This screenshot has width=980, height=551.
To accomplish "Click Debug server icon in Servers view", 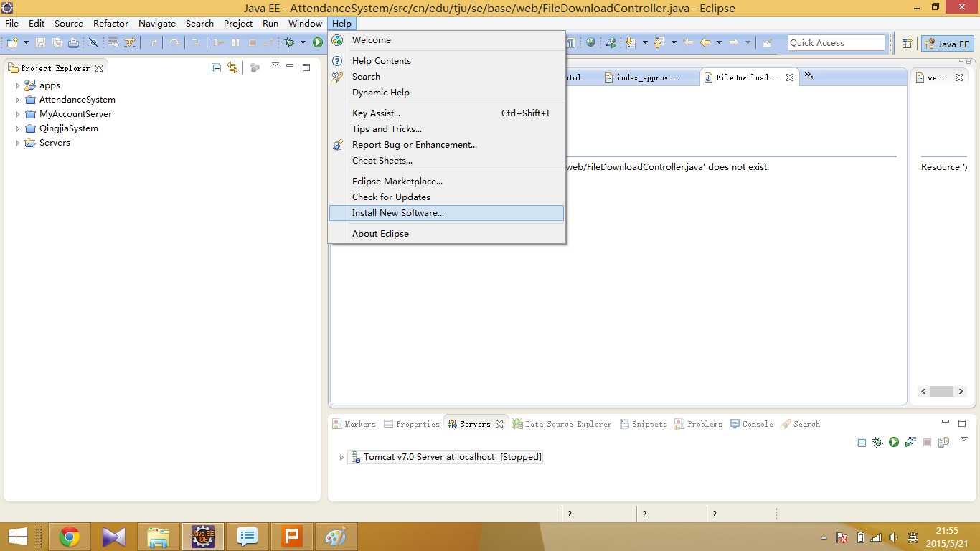I will click(877, 442).
